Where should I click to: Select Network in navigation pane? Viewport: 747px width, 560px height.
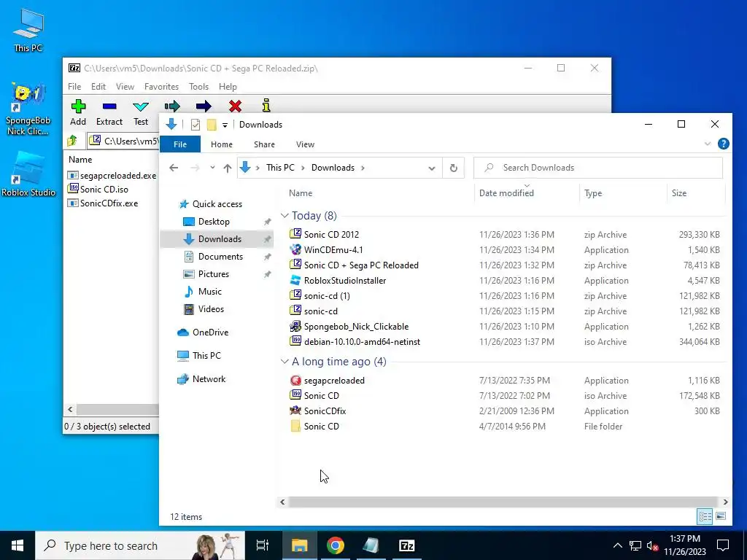pyautogui.click(x=209, y=379)
